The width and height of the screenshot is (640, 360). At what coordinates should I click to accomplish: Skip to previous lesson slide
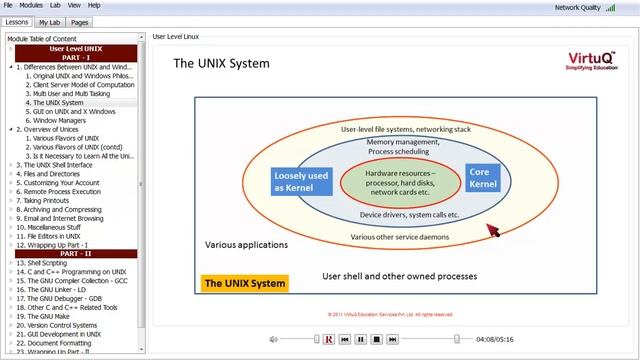click(345, 339)
